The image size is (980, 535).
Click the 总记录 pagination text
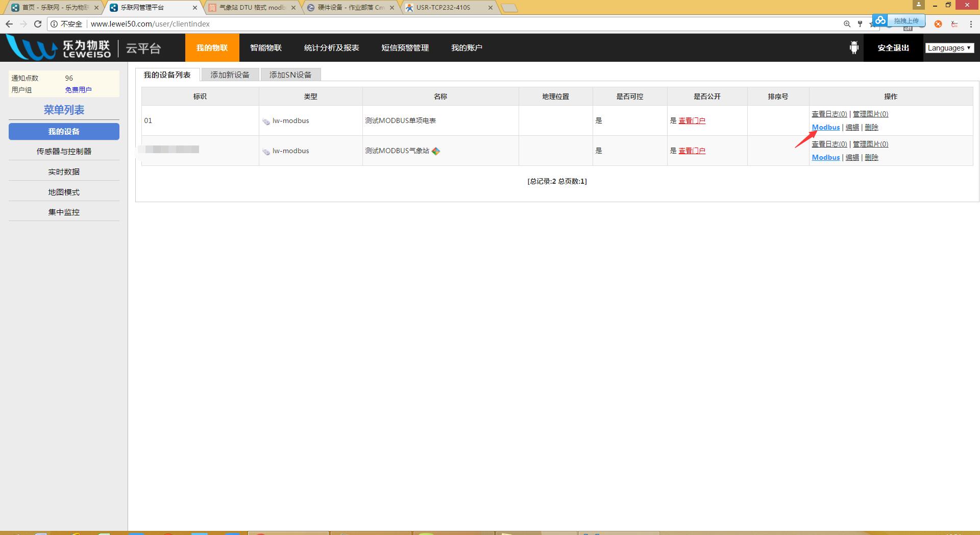point(557,181)
